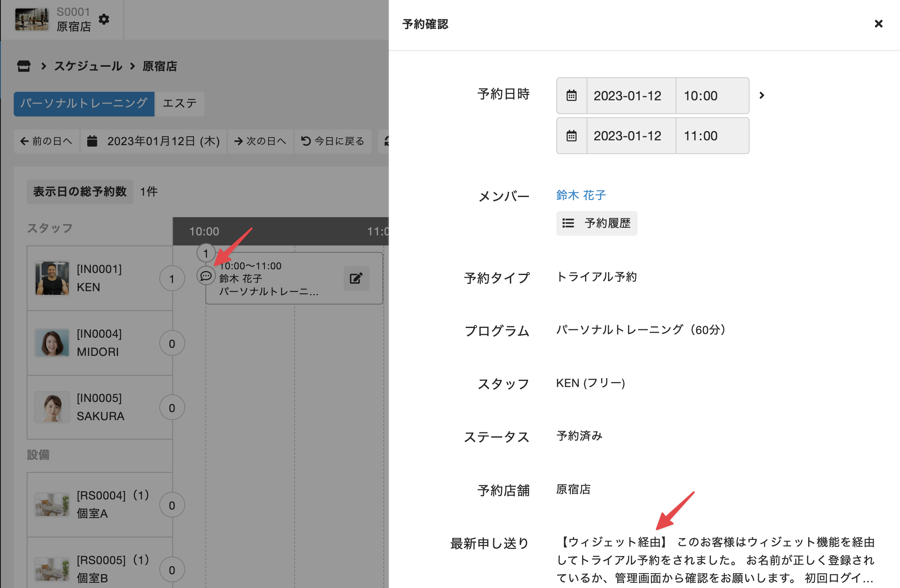Click the store home icon in breadcrumb
Image resolution: width=900 pixels, height=588 pixels.
24,66
